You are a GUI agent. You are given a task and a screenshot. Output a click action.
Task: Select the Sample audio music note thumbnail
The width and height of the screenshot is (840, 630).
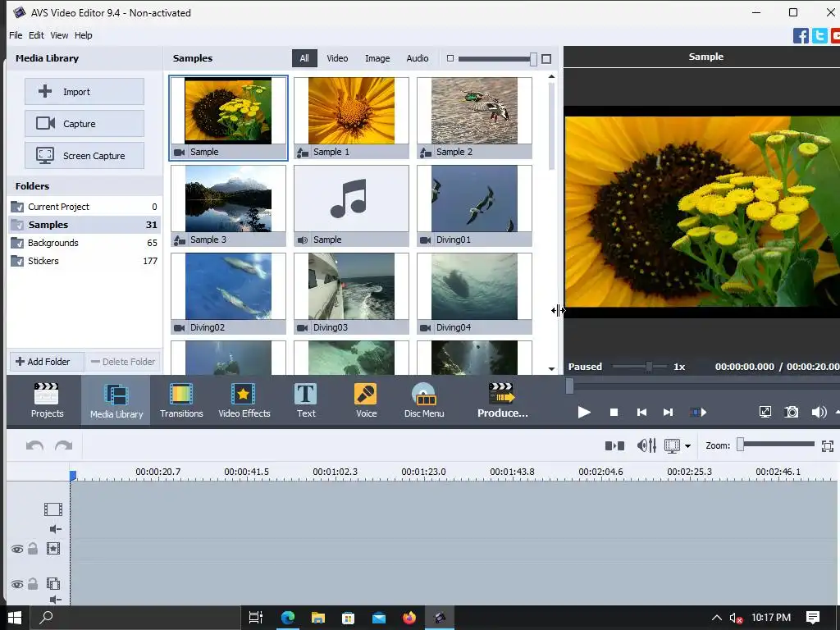pos(351,205)
